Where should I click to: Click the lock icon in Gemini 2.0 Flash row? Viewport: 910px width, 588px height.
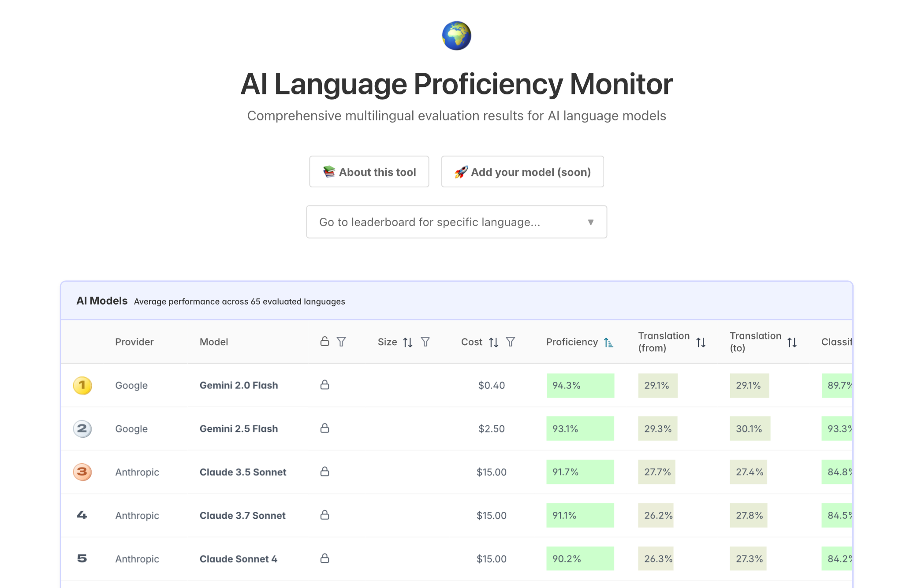click(x=324, y=385)
